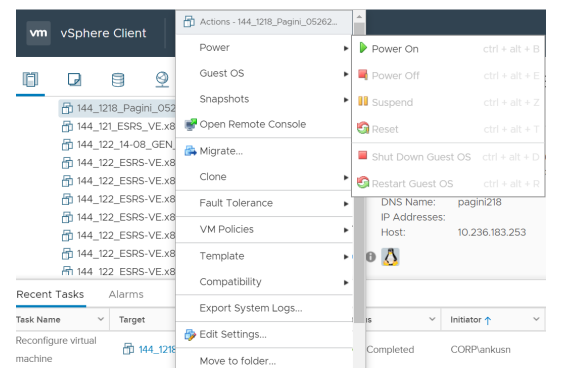The height and width of the screenshot is (386, 570).
Task: Click the Reset icon
Action: (363, 128)
